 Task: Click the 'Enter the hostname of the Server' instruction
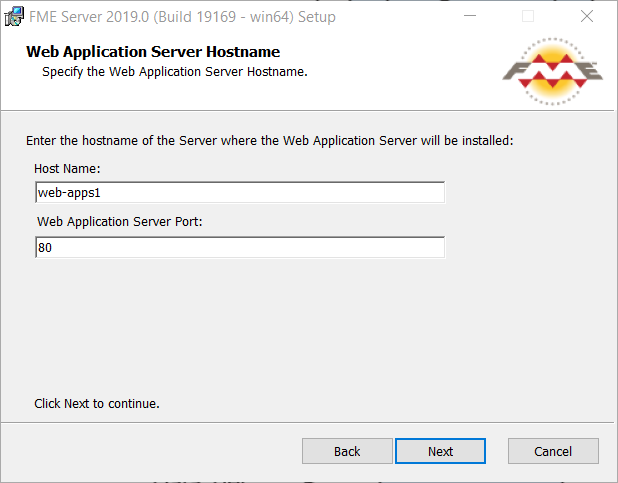point(270,141)
